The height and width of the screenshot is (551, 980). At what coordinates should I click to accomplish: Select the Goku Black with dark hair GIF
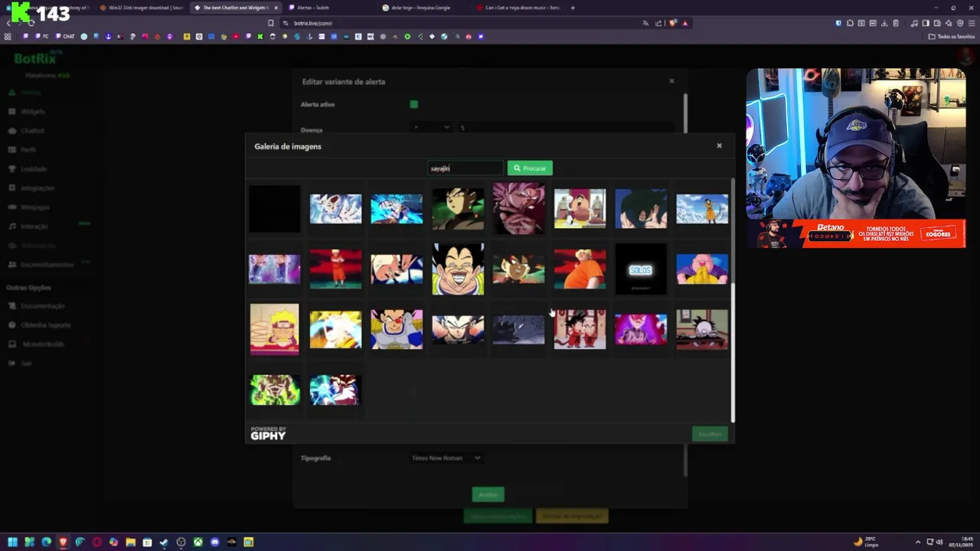tap(458, 208)
